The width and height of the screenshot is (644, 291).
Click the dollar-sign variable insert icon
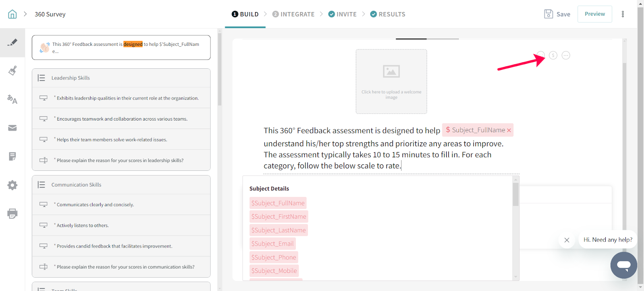click(x=553, y=55)
